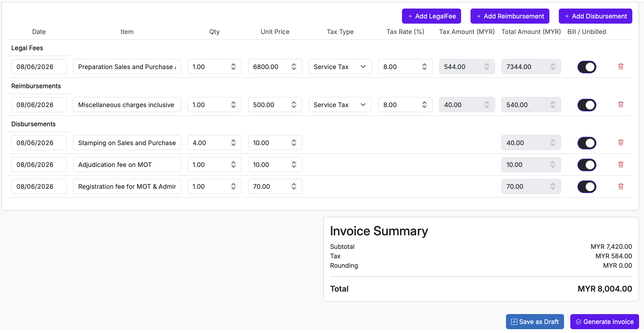Edit item field Stamping on Sales and Purchase
This screenshot has height=333, width=644.
tap(127, 143)
